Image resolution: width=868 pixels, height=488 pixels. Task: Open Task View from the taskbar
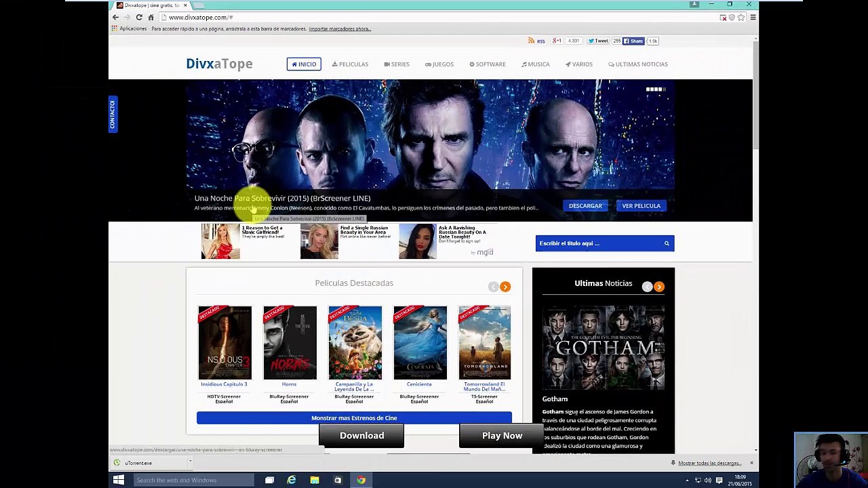pos(269,480)
